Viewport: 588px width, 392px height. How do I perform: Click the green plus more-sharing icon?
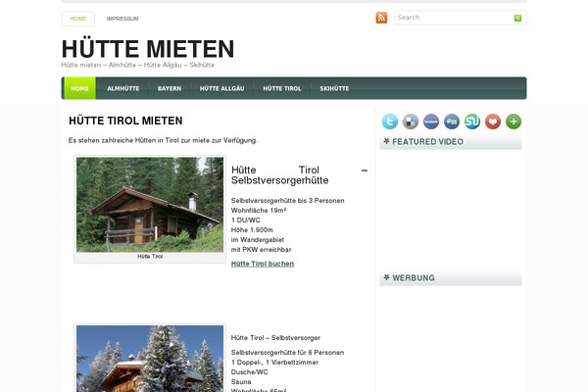click(514, 122)
